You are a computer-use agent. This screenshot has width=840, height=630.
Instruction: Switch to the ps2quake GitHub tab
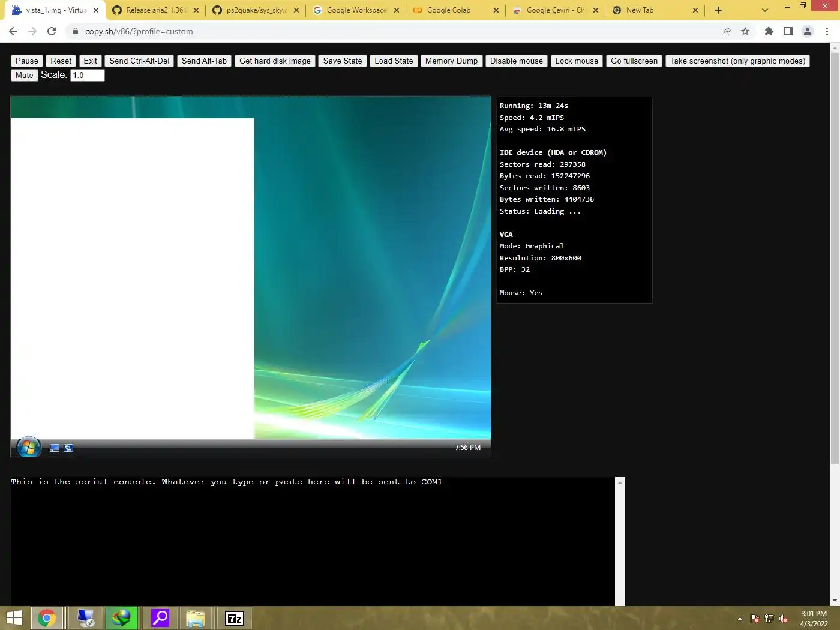click(x=256, y=10)
